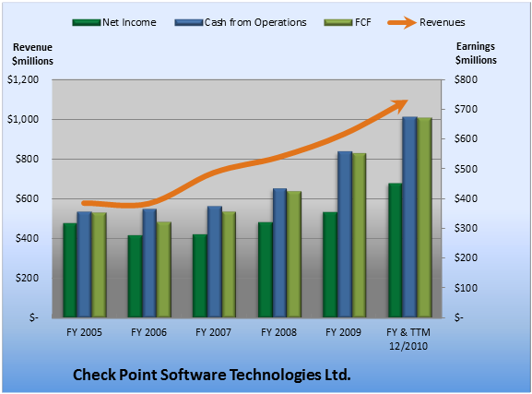Click the $300 earnings axis value

(x=466, y=228)
